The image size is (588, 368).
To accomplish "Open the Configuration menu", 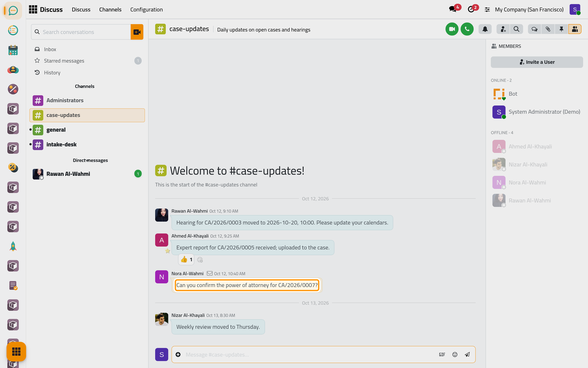I will [x=146, y=10].
